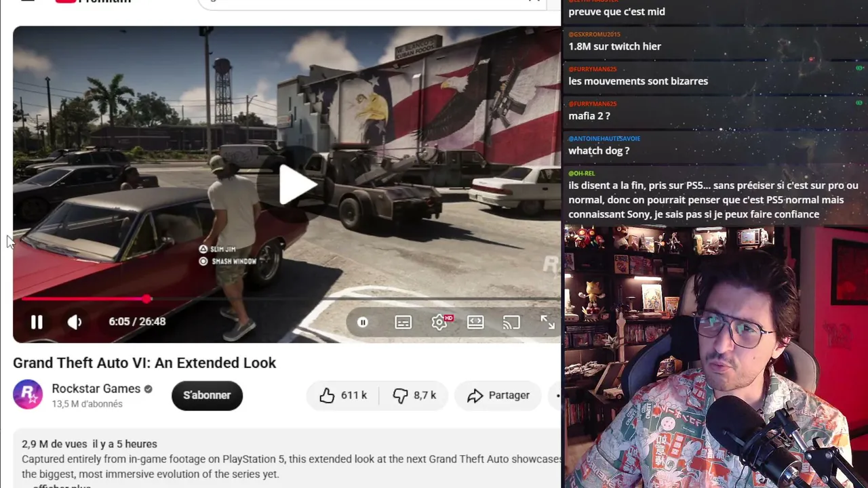868x488 pixels.
Task: Click the description starting Captured entirely from in-game
Action: (x=292, y=466)
